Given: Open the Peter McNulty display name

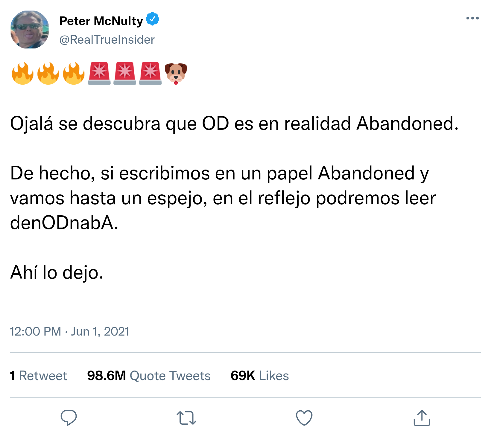Looking at the screenshot, I should coord(101,21).
